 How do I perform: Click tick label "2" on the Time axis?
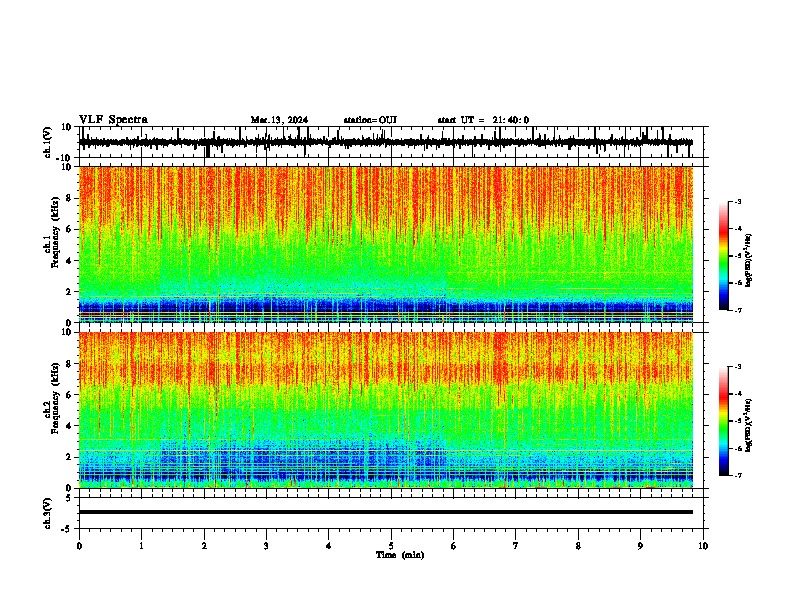204,546
